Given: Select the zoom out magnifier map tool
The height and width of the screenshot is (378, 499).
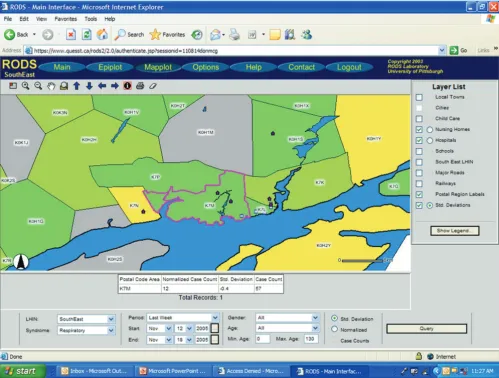Looking at the screenshot, I should tap(38, 86).
